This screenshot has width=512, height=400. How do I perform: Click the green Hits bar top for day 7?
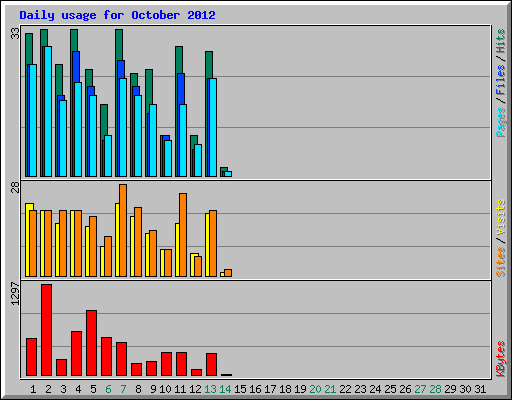[119, 45]
